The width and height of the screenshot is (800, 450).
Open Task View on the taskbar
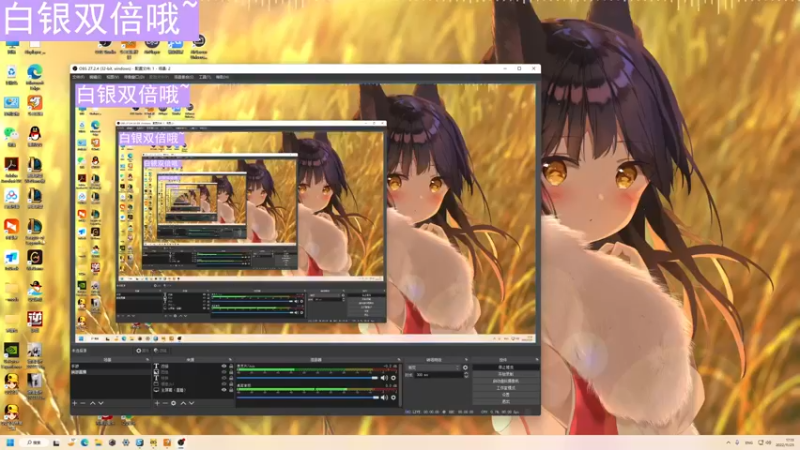pos(56,442)
